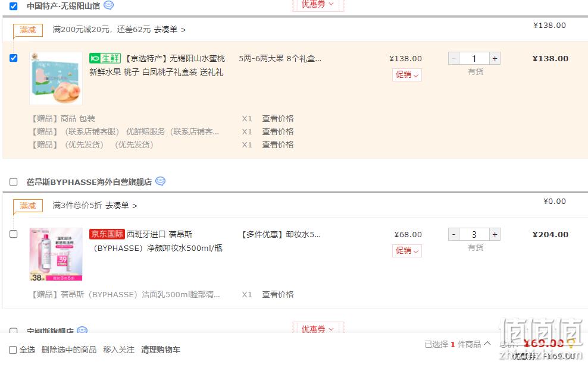Click 删除选中的商品 to delete selected items
The width and height of the screenshot is (588, 365).
(69, 350)
